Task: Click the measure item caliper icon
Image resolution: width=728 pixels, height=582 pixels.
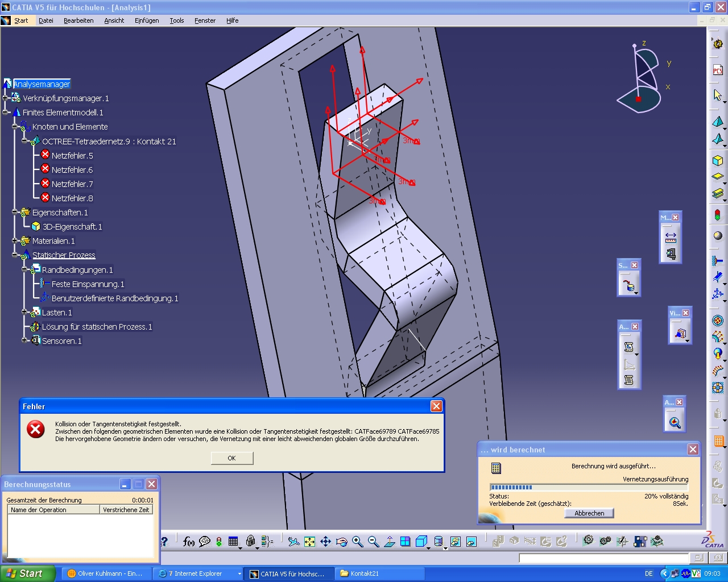Action: coord(671,253)
